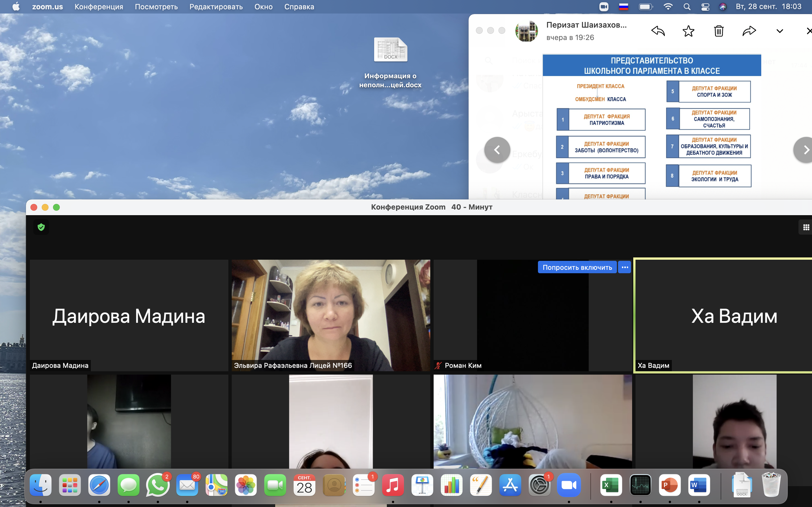Delete the message with trash icon
Image resolution: width=812 pixels, height=507 pixels.
click(x=719, y=31)
